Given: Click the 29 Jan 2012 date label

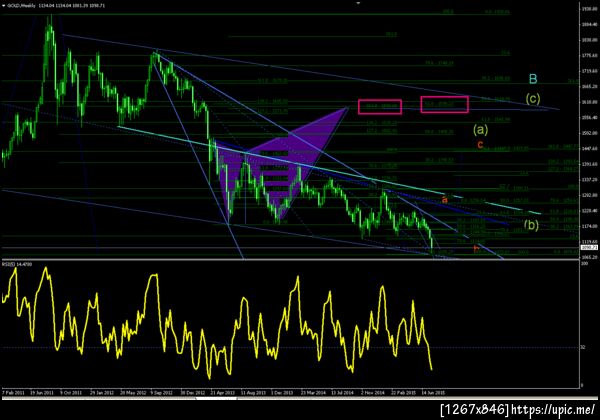Looking at the screenshot, I should coord(102,392).
